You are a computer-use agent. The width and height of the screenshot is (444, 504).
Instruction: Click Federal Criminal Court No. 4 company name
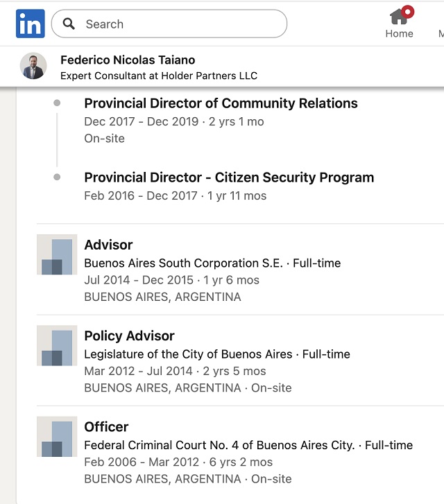(219, 445)
